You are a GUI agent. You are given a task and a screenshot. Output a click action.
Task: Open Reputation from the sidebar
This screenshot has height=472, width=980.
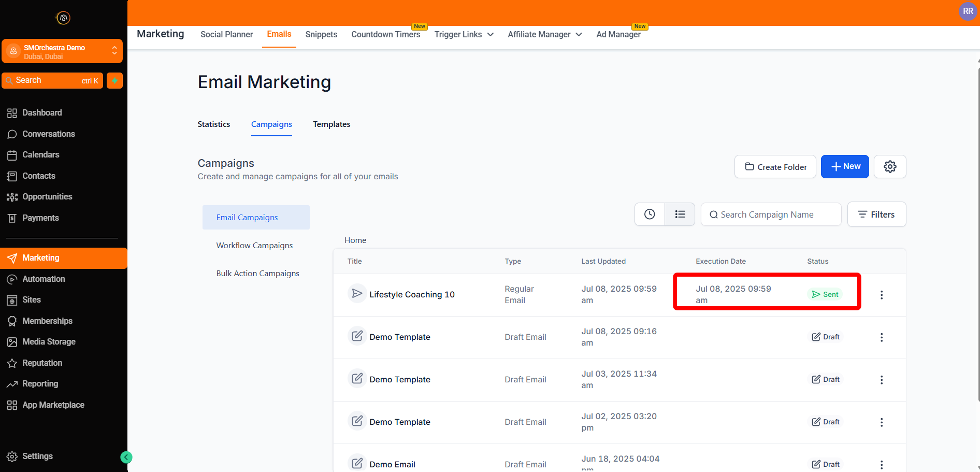(x=42, y=363)
